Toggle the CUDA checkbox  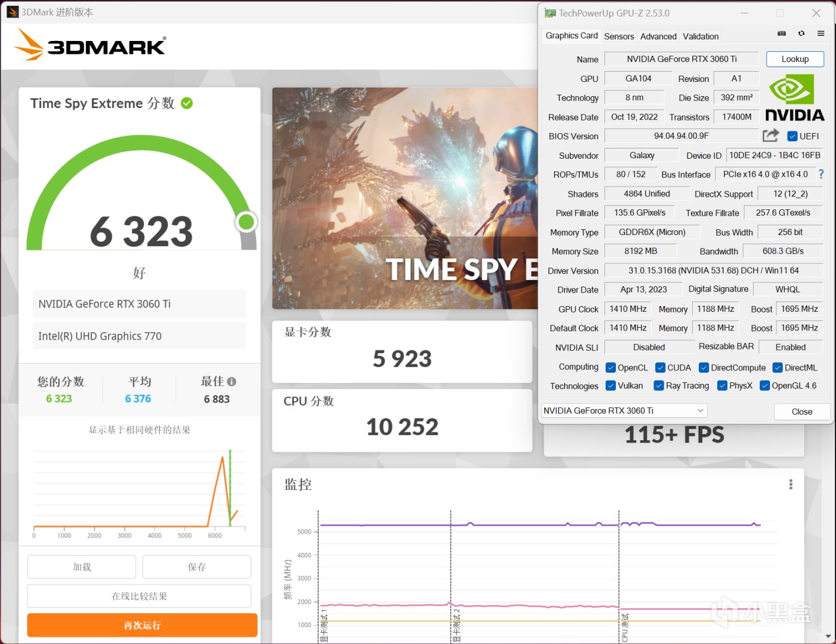tap(660, 368)
